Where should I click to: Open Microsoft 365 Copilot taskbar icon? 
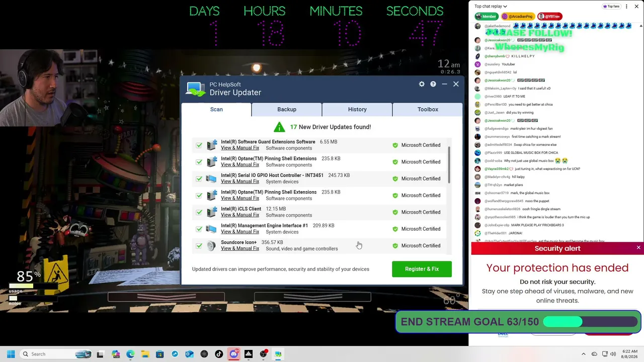pos(116,354)
